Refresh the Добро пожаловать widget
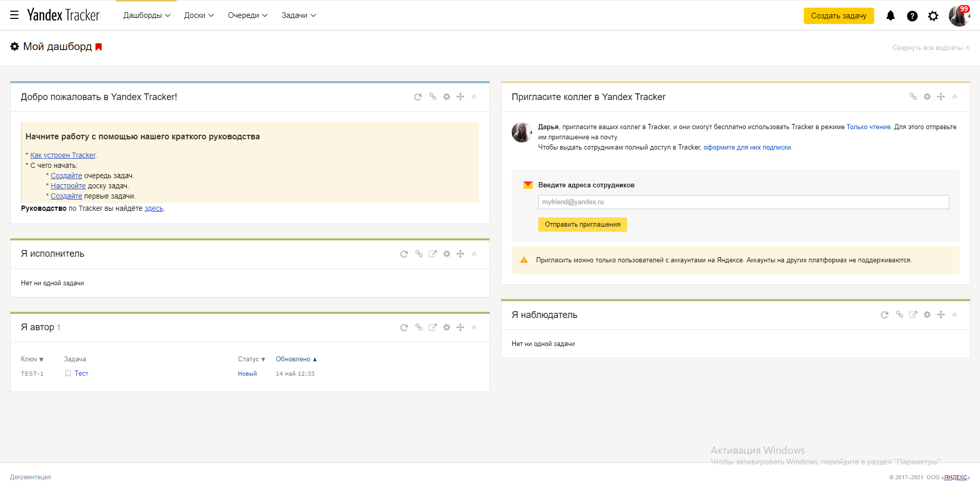The height and width of the screenshot is (492, 980). click(x=418, y=97)
